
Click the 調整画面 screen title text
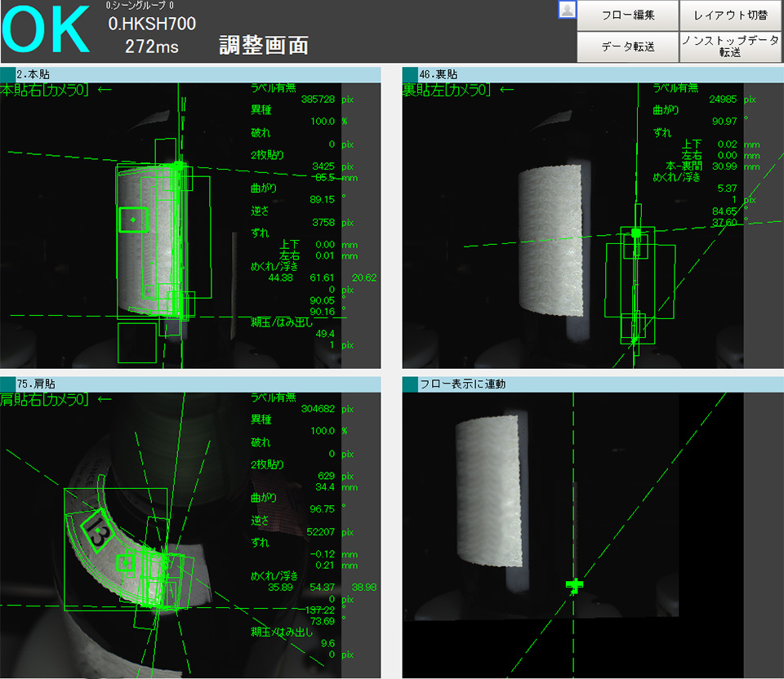click(x=264, y=46)
